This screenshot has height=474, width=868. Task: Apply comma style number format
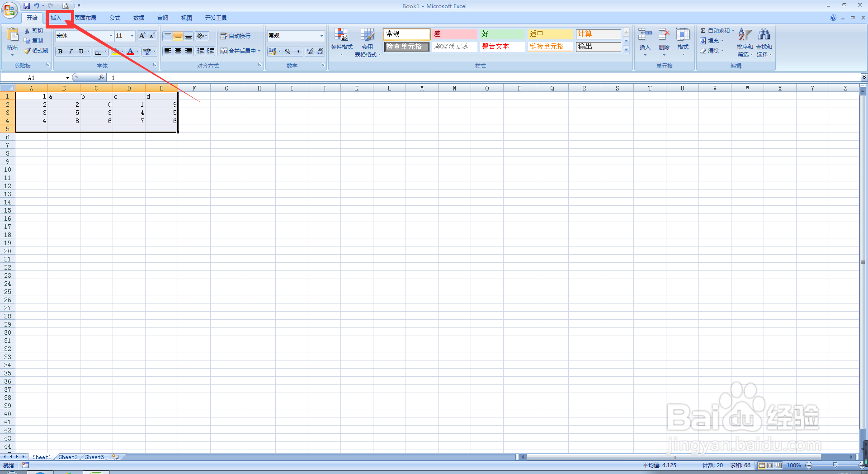pos(298,52)
